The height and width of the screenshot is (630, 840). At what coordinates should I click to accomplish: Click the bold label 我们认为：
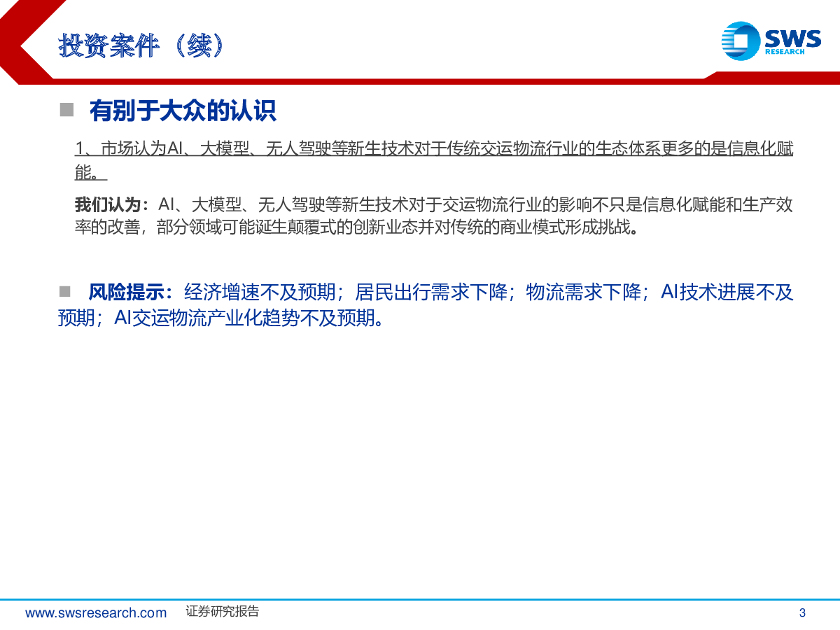point(113,205)
